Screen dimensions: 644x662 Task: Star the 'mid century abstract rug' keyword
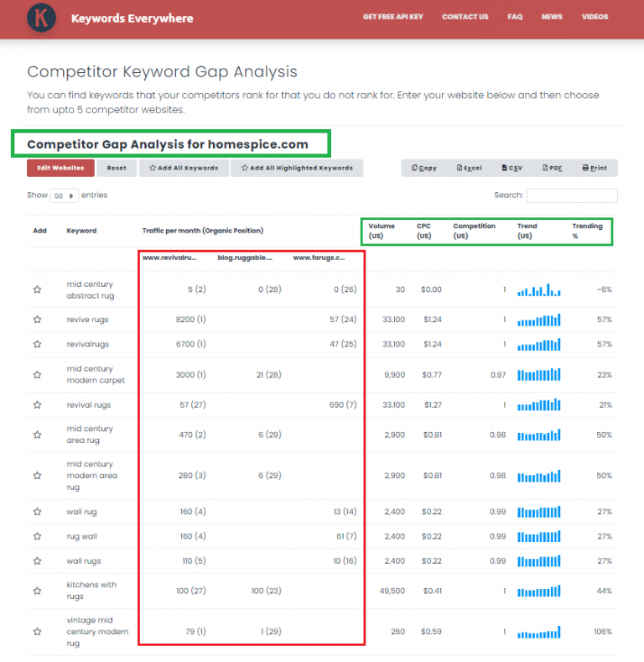tap(38, 289)
